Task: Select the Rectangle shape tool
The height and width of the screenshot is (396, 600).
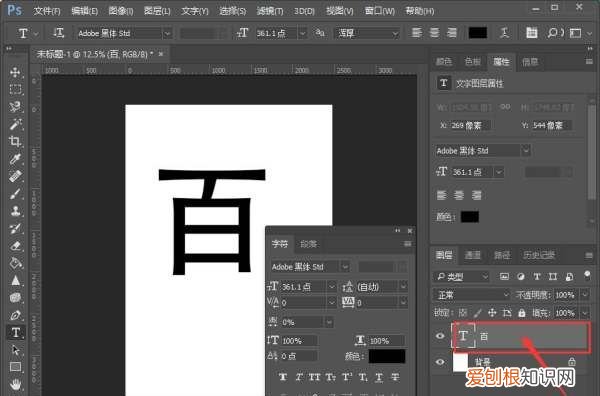Action: click(x=15, y=367)
